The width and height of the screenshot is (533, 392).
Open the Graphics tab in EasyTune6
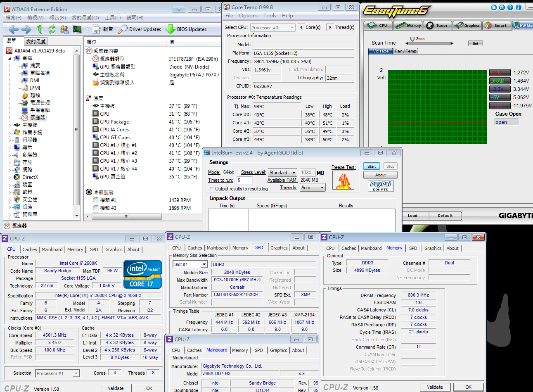pyautogui.click(x=467, y=25)
